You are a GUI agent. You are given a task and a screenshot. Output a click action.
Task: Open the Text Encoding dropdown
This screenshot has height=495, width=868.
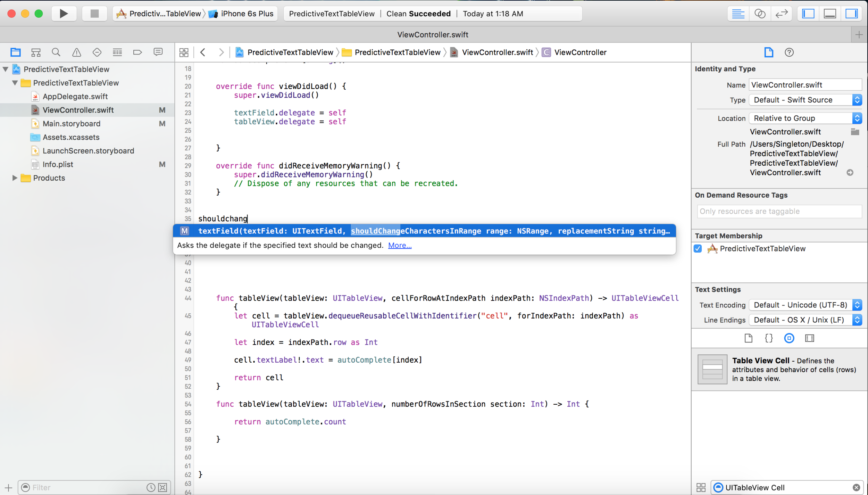click(x=805, y=305)
